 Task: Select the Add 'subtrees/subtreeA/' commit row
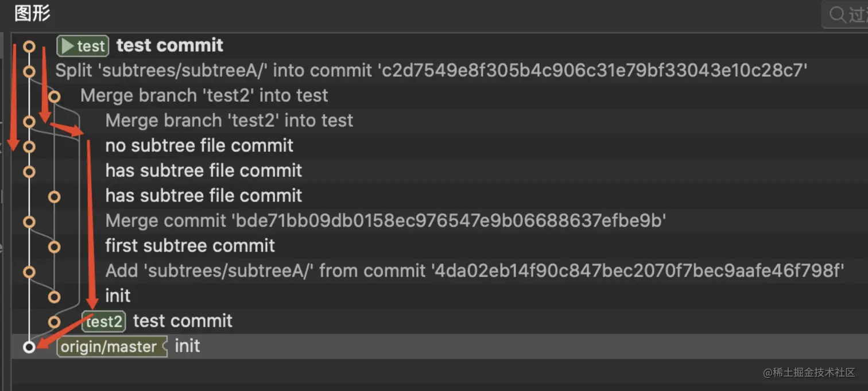[x=440, y=270]
